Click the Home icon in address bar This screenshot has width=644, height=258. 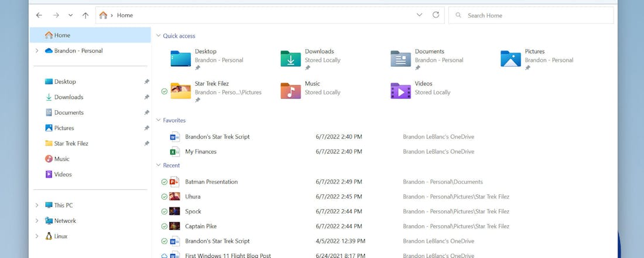click(103, 15)
